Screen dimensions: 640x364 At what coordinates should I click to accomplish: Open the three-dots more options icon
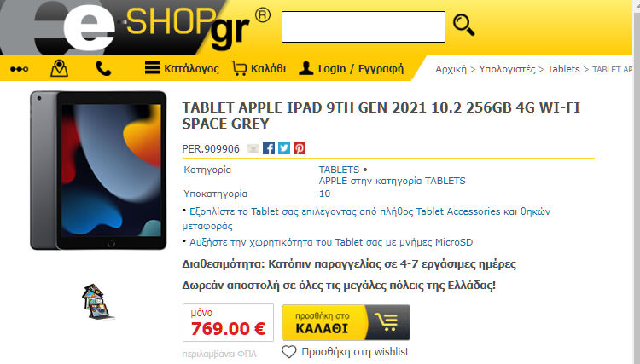(x=19, y=69)
